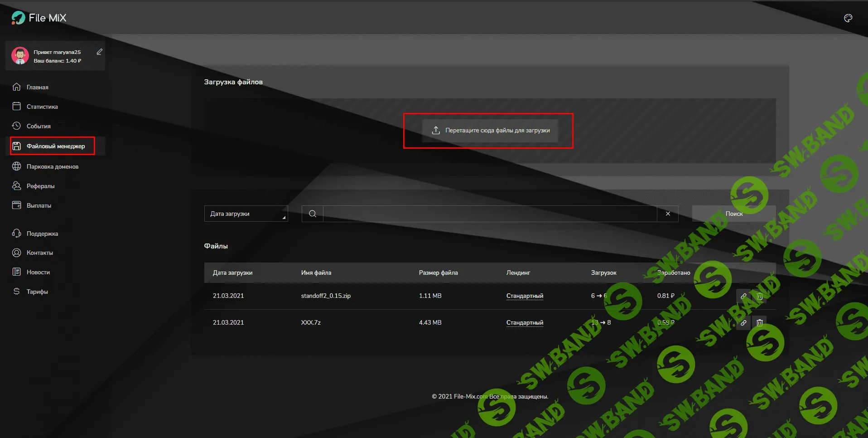This screenshot has height=438, width=868.
Task: Click the File MiX logo
Action: pyautogui.click(x=39, y=18)
